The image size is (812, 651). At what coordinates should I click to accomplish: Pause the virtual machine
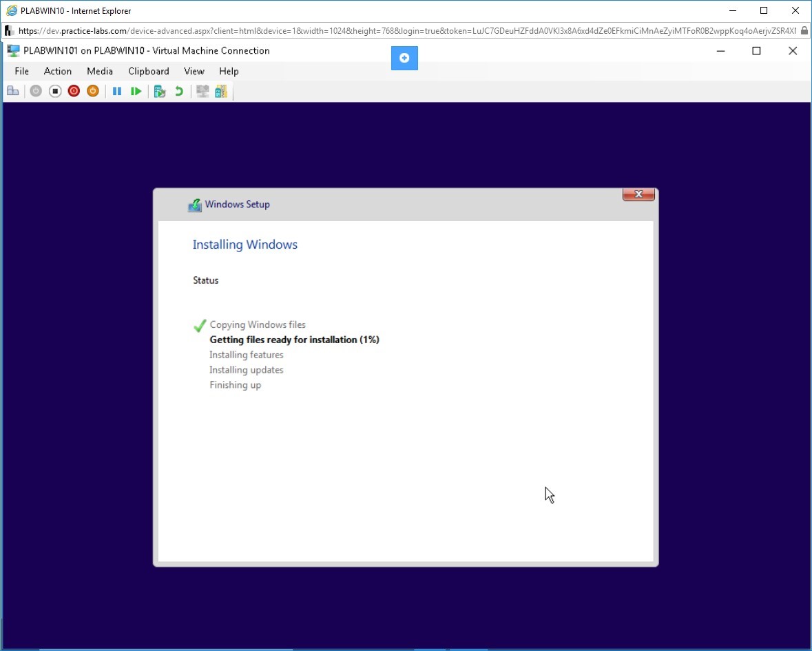(117, 91)
